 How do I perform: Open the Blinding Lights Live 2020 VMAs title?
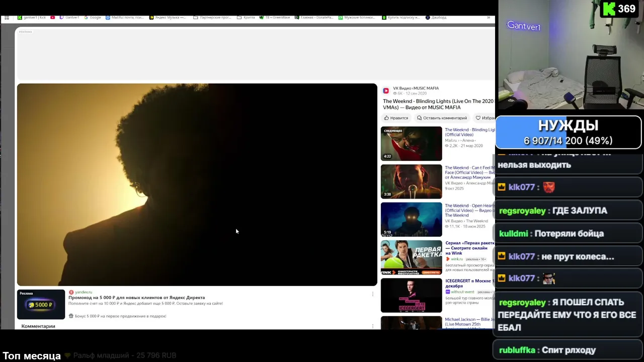click(438, 104)
